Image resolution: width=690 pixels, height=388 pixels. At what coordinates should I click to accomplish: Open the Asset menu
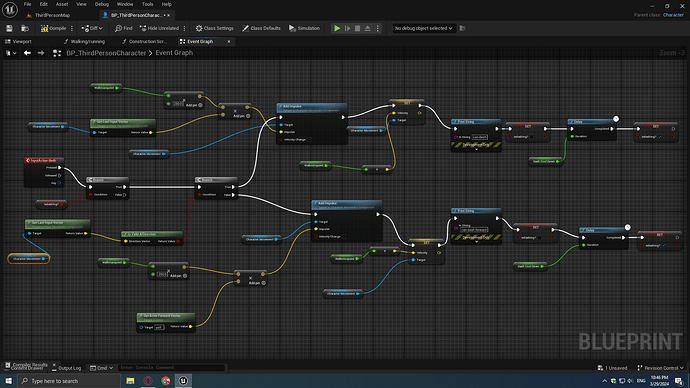62,4
